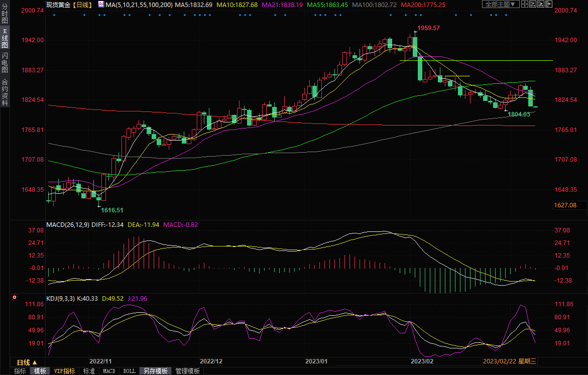Open 合约资料 contract info tab

click(5, 92)
